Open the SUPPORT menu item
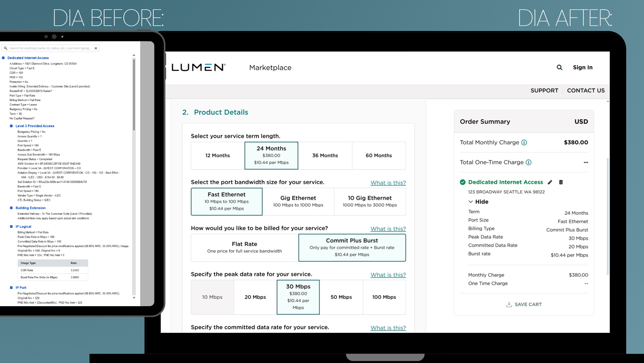644x363 pixels. click(544, 91)
